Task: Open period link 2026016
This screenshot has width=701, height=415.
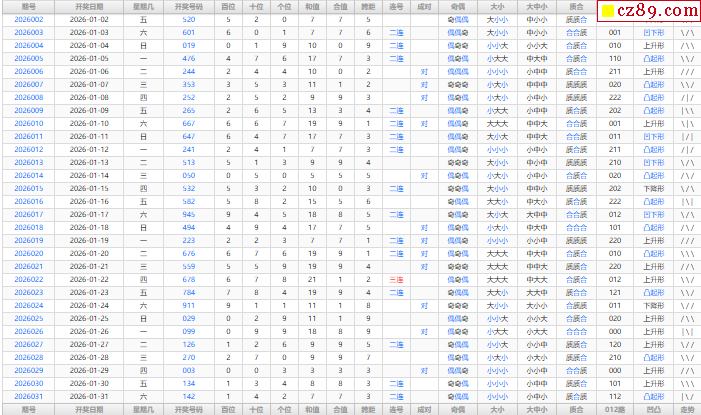Action: click(x=29, y=202)
